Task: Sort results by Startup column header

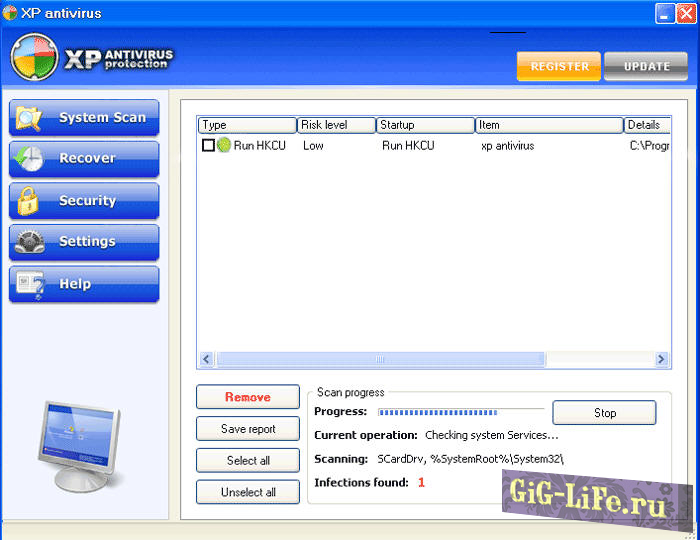Action: (425, 125)
